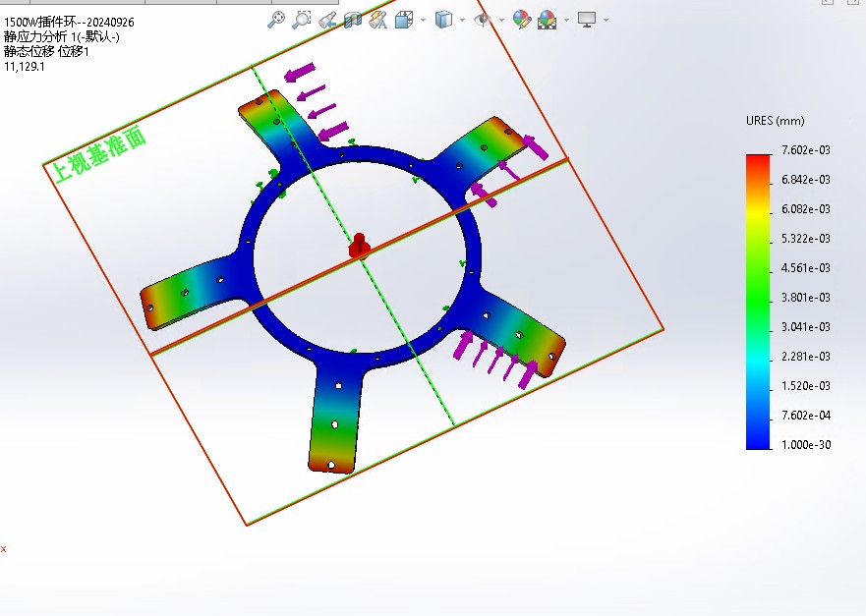The image size is (866, 616).
Task: Click legend value 6.082e-03
Action: click(806, 209)
